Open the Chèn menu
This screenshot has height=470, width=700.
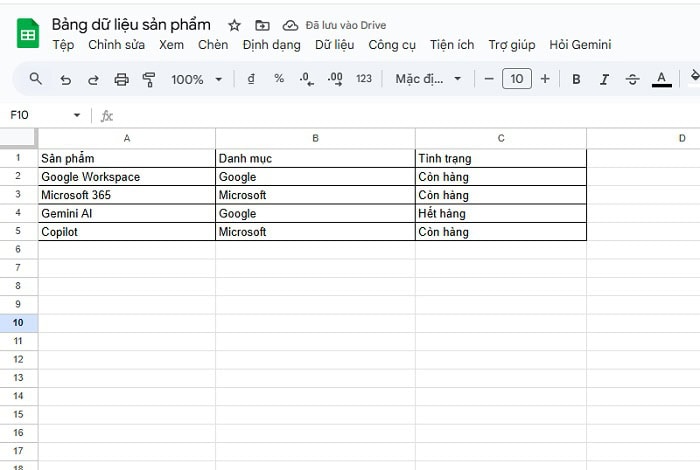pos(213,45)
